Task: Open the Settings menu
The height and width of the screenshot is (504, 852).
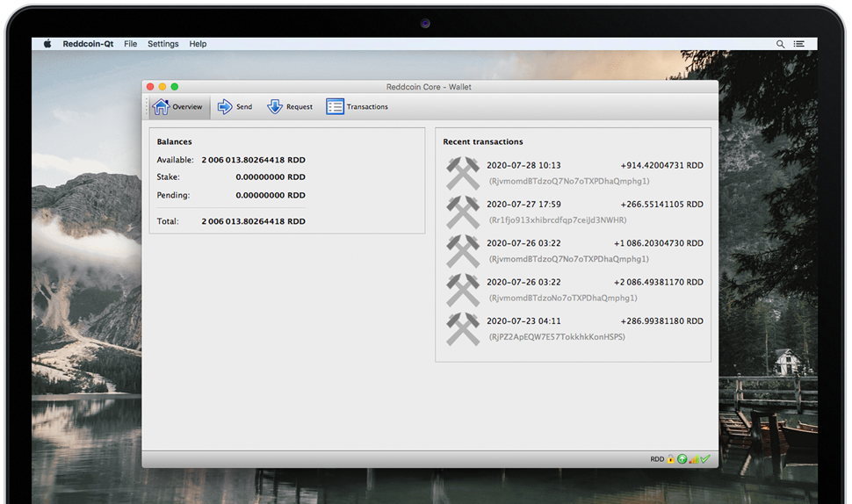Action: [x=163, y=44]
